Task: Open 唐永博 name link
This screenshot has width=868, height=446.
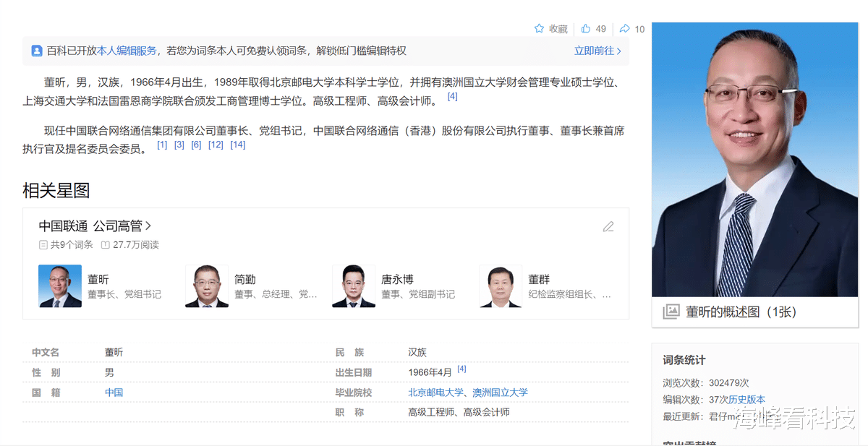Action: [x=398, y=280]
